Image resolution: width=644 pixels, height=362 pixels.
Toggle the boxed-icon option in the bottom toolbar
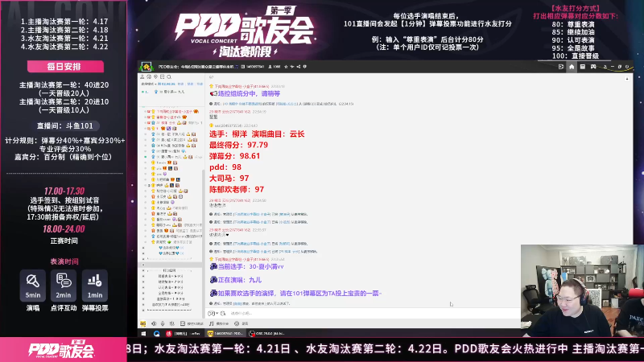point(183,324)
